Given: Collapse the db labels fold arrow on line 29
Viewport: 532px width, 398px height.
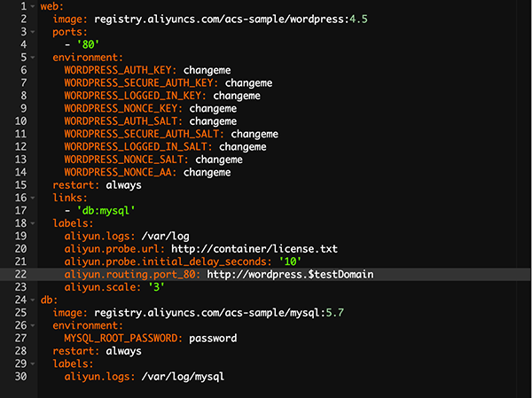Looking at the screenshot, I should 33,363.
